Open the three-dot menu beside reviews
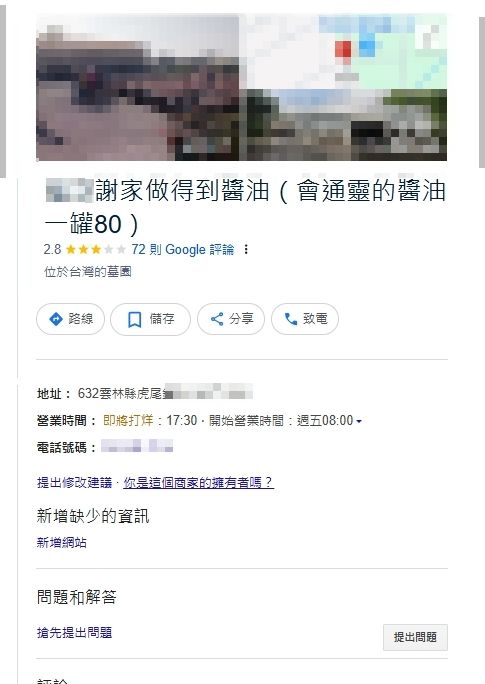This screenshot has height=684, width=485. point(246,249)
